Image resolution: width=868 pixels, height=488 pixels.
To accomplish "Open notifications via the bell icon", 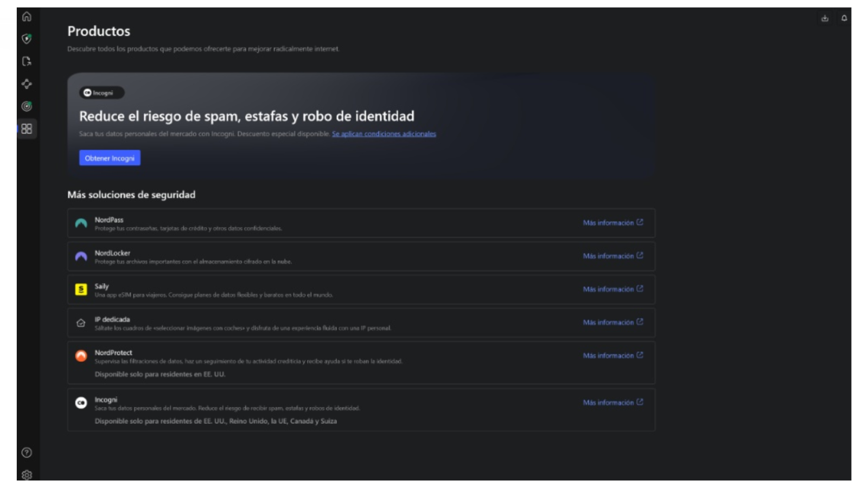I will point(844,18).
